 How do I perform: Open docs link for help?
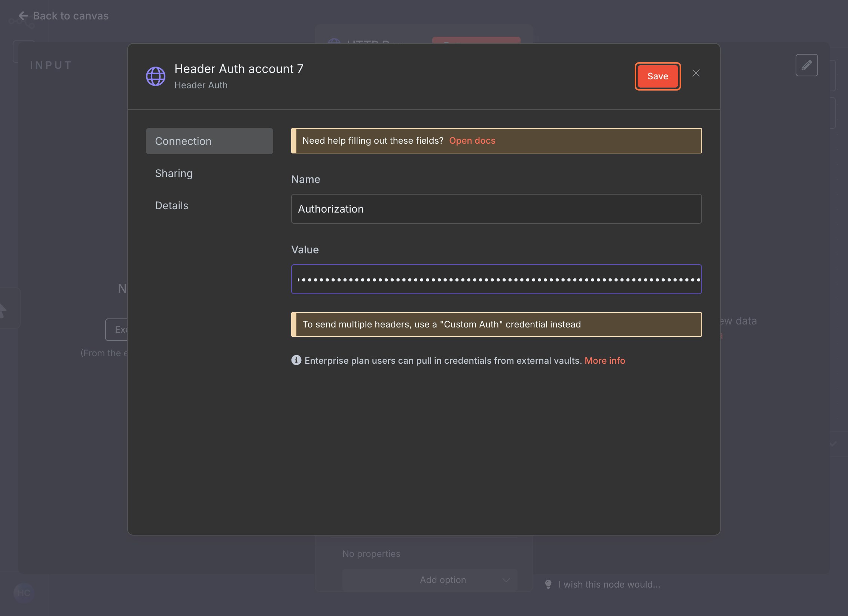pos(472,141)
